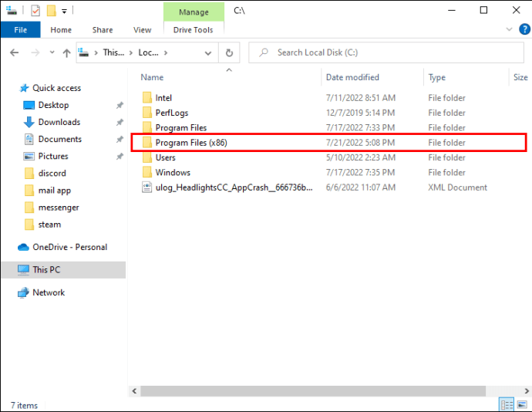Click the search magnifier icon
This screenshot has width=532, height=412.
click(x=264, y=52)
